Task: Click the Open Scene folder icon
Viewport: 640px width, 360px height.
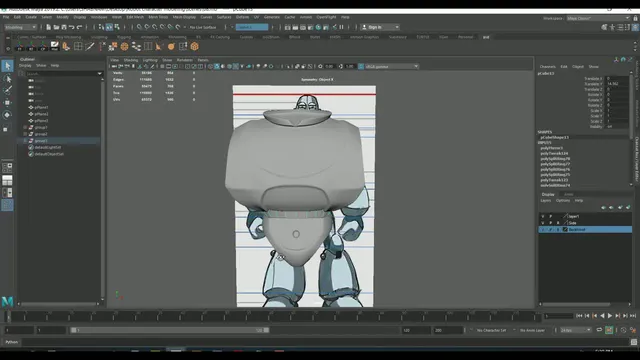Action: tap(56, 27)
